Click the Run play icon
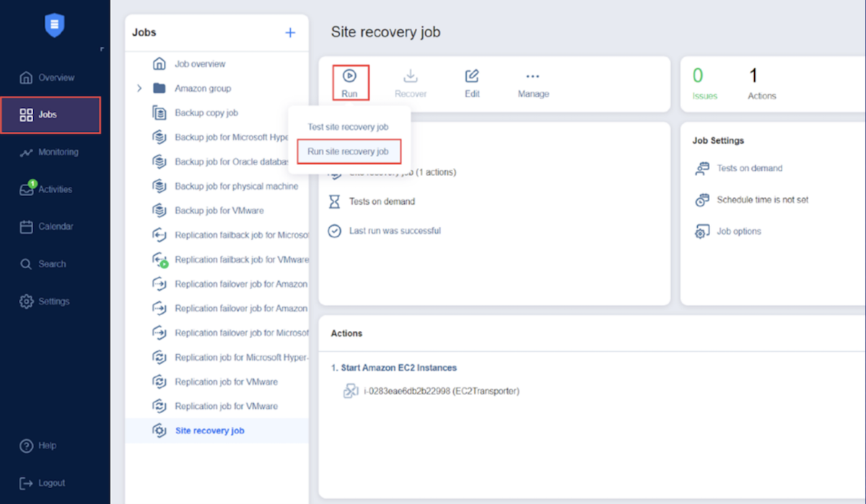The width and height of the screenshot is (866, 504). tap(349, 76)
